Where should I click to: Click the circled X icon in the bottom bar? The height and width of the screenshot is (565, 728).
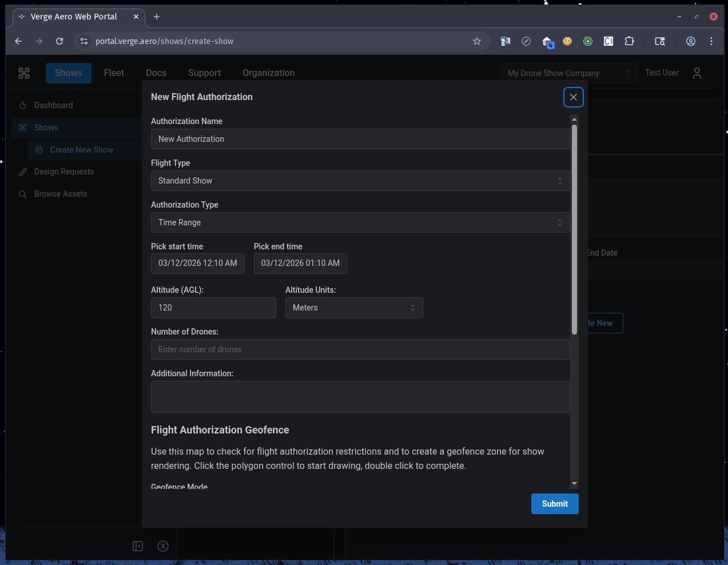[163, 546]
